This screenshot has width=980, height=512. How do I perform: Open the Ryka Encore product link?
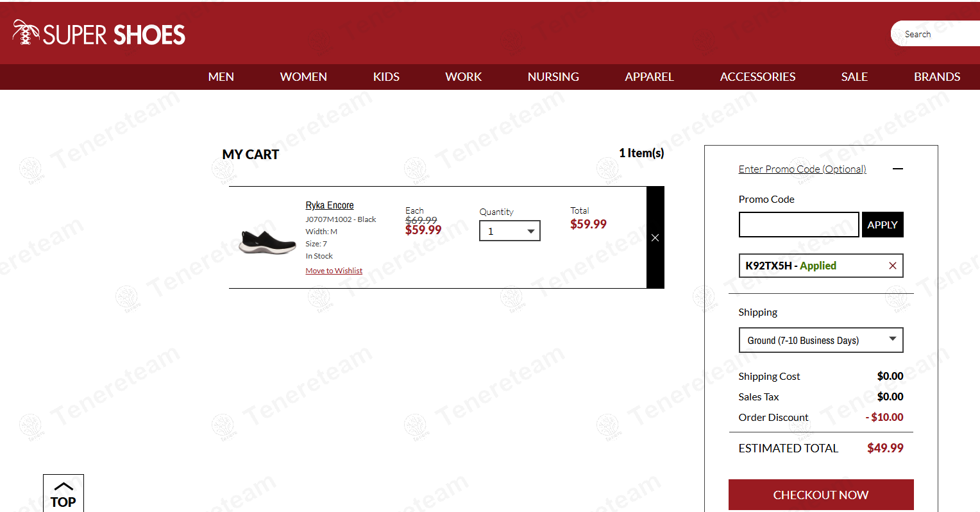[x=330, y=205]
